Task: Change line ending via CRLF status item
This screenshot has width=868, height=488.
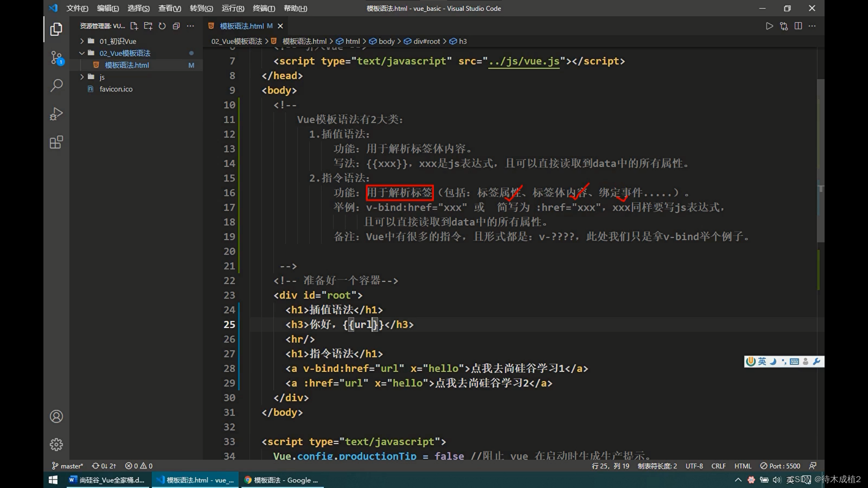Action: [718, 466]
